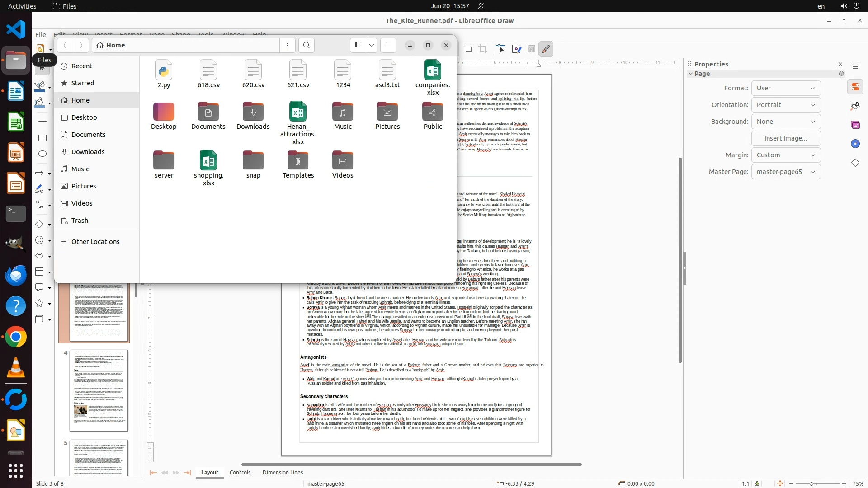
Task: Expand the Orientation dropdown
Action: [786, 105]
